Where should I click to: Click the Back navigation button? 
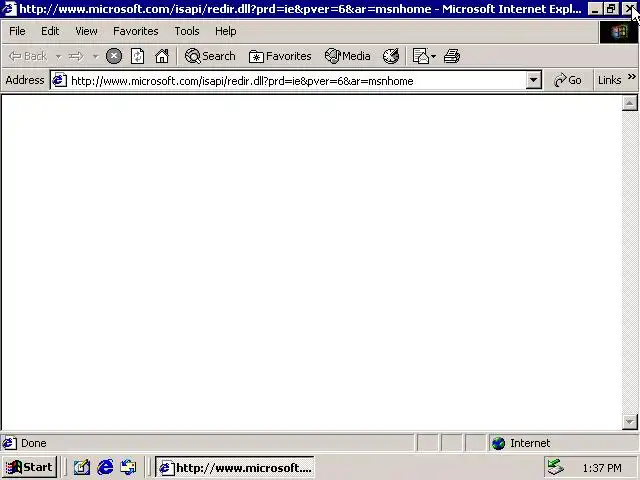(28, 56)
